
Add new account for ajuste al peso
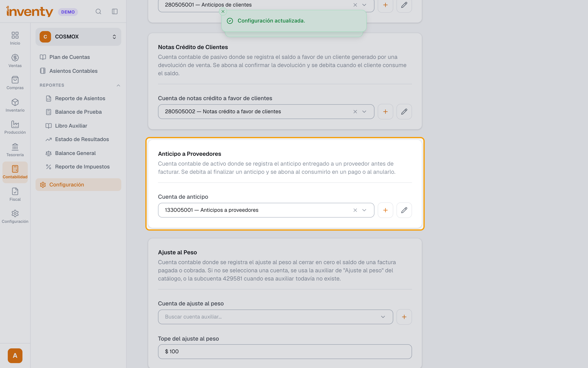(404, 317)
